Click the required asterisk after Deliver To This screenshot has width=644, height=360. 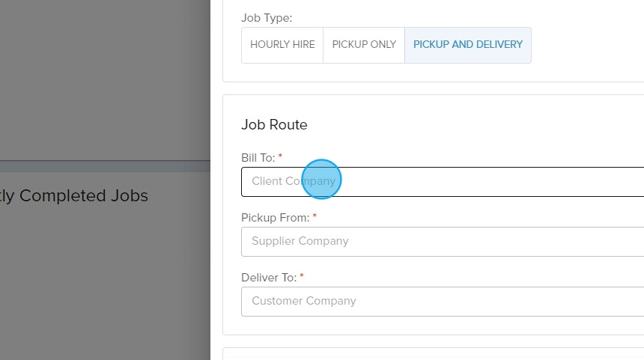point(302,277)
